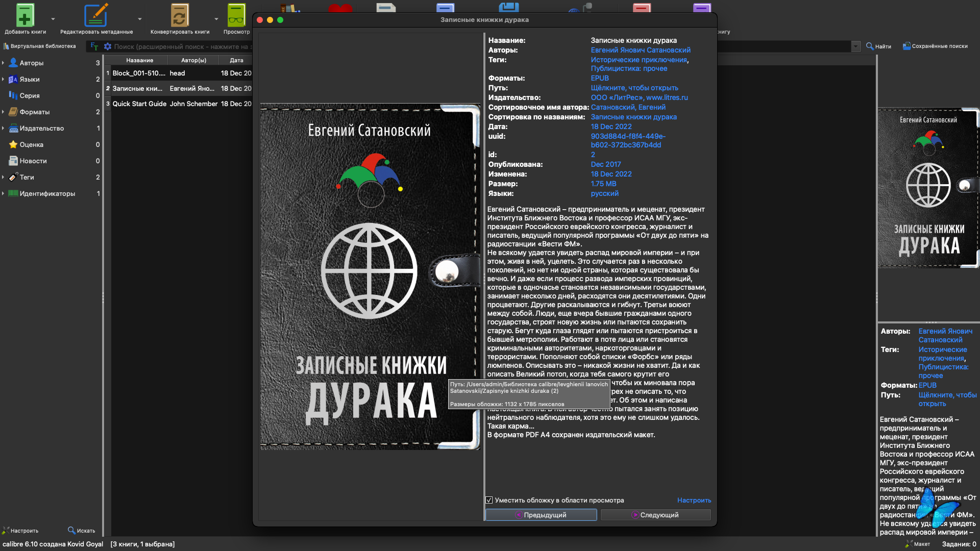Click the Добавить книги book icon

pyautogui.click(x=24, y=15)
